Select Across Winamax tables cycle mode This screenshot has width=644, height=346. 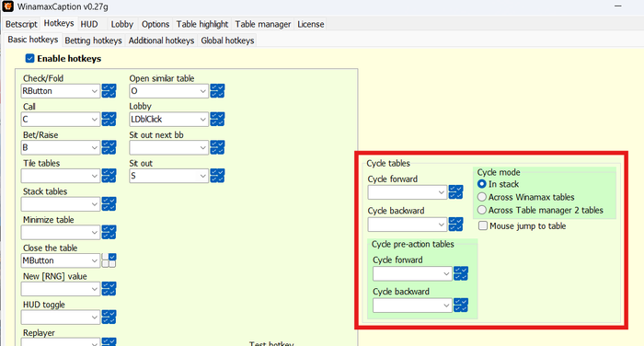tap(482, 197)
